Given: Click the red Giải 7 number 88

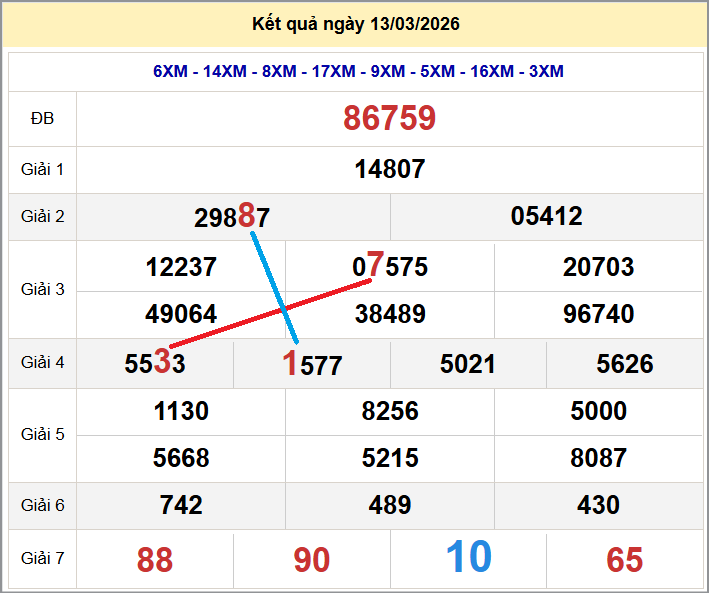Looking at the screenshot, I should (x=155, y=560).
